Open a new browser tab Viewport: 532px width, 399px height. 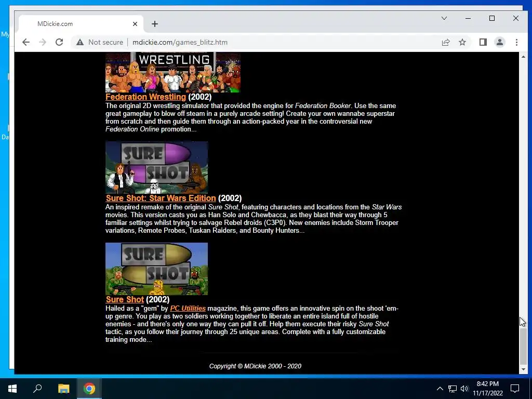pos(155,24)
